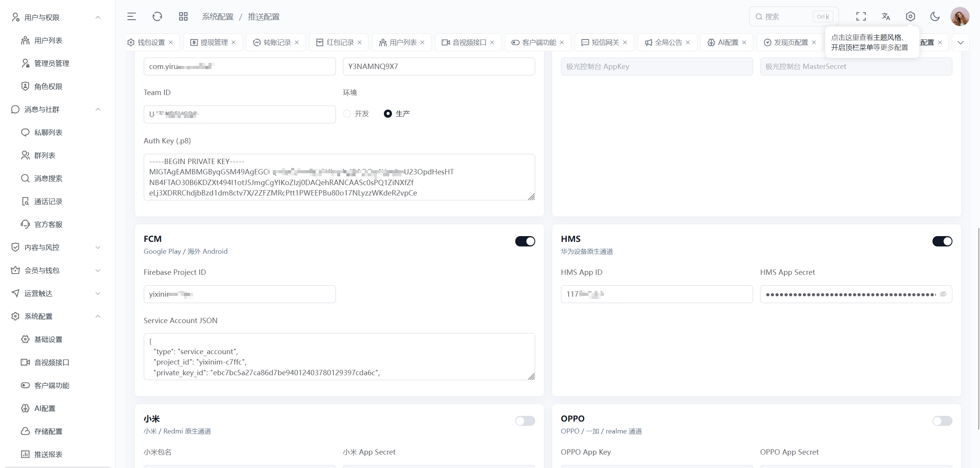Viewport: 980px width, 468px height.
Task: Close the 钱包设置 tab
Action: click(171, 43)
